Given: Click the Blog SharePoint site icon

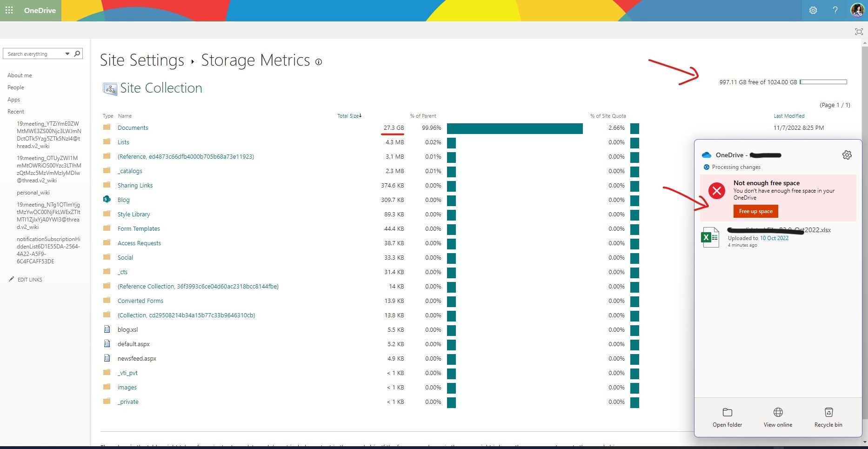Looking at the screenshot, I should coord(107,200).
